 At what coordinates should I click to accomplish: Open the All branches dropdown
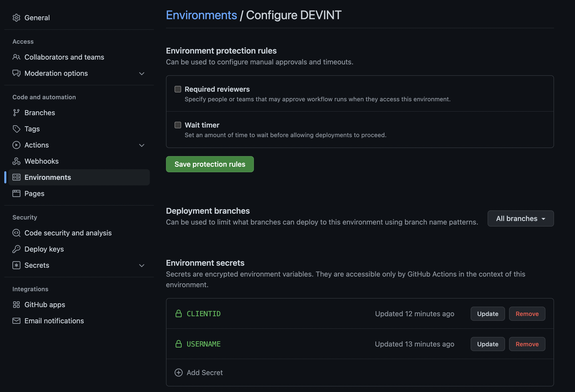[x=520, y=218]
